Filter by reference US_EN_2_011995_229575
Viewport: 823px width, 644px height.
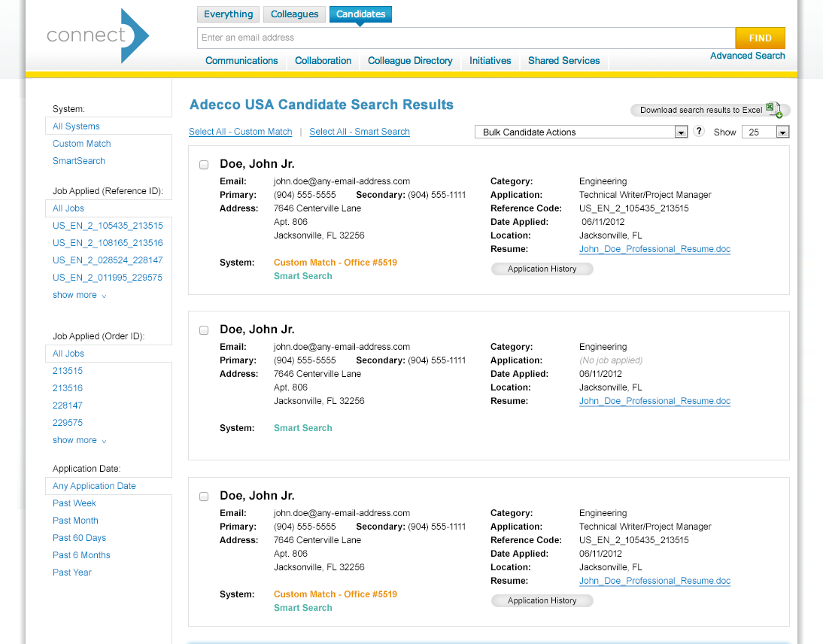click(108, 278)
